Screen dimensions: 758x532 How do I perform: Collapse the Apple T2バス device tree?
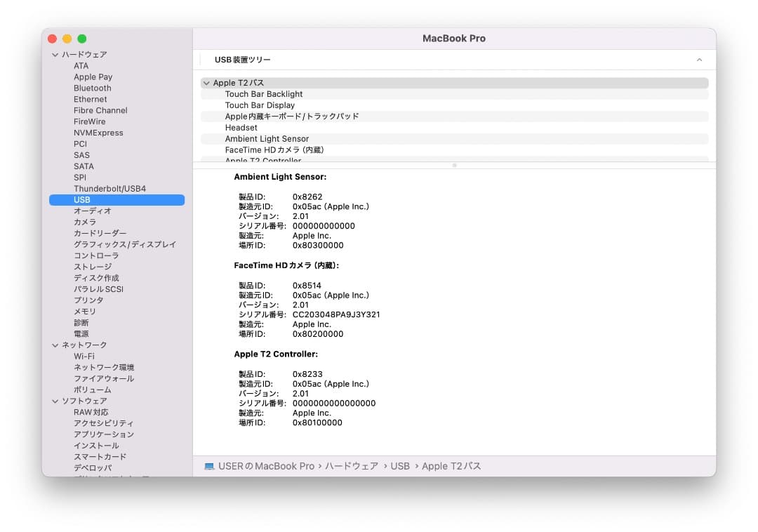(206, 82)
